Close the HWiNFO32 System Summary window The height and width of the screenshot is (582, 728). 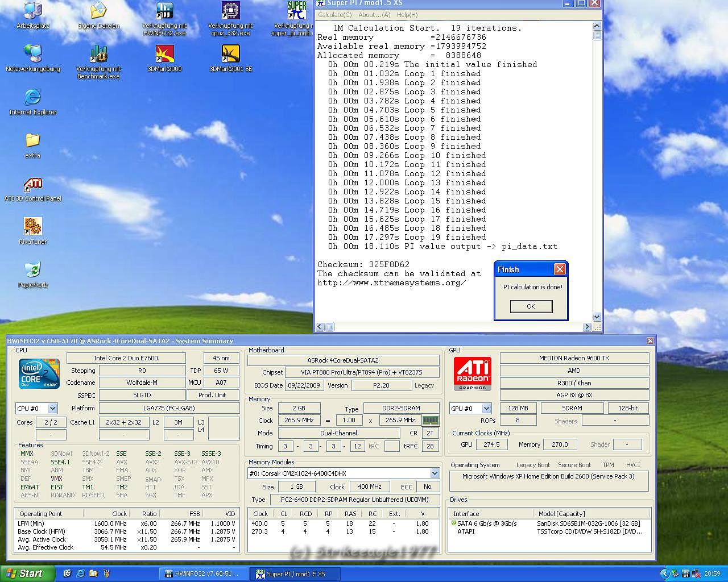(650, 341)
